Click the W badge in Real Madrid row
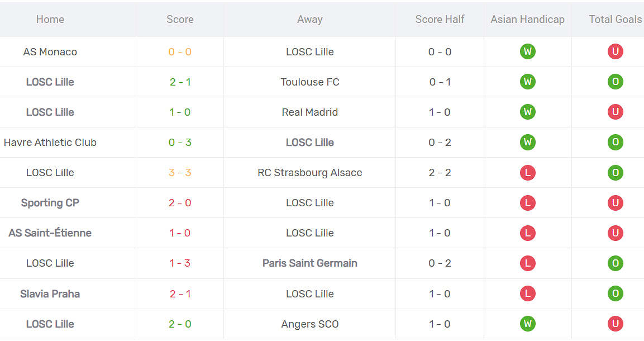 (527, 112)
